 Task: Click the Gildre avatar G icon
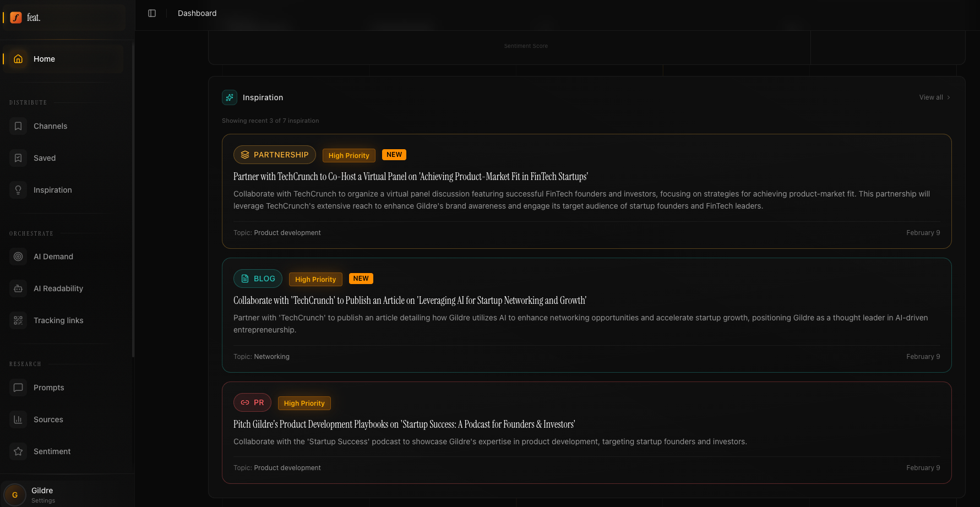(x=15, y=495)
